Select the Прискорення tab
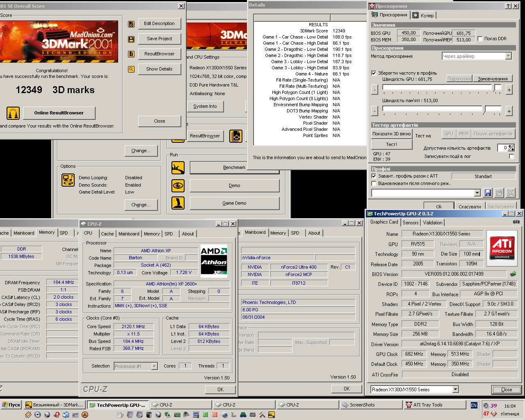The height and width of the screenshot is (420, 525). coord(390,15)
